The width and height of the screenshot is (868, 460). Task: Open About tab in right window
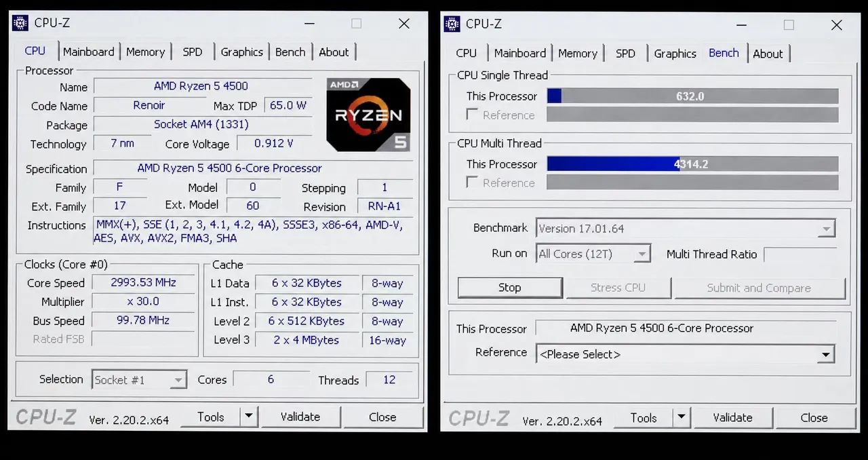[768, 53]
